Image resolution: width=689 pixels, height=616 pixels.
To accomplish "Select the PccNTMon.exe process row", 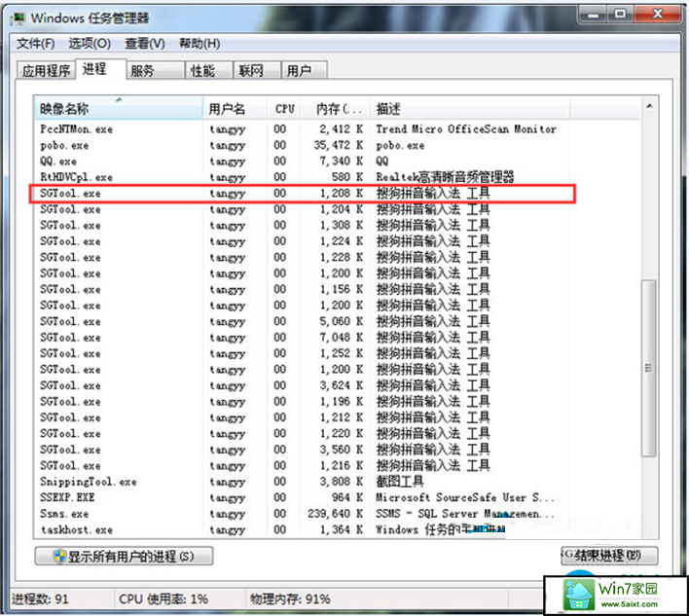I will tap(302, 129).
